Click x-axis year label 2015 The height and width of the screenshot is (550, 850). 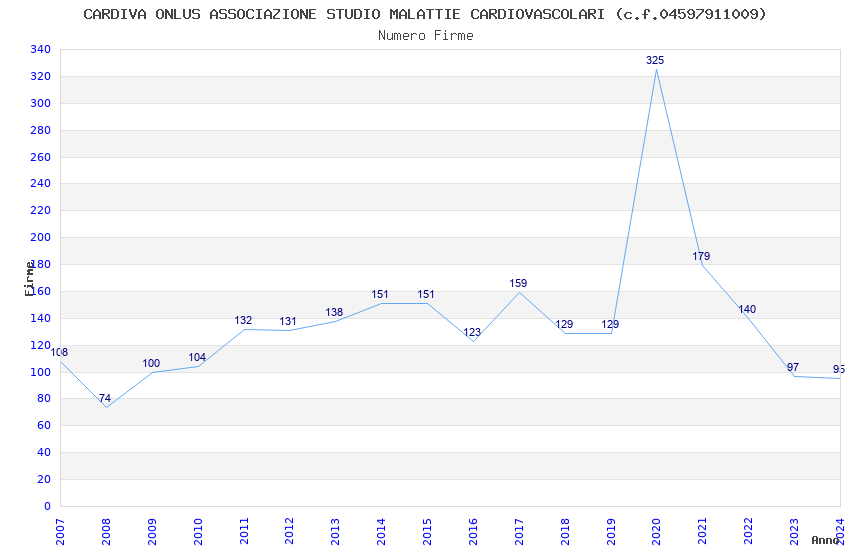pyautogui.click(x=427, y=531)
